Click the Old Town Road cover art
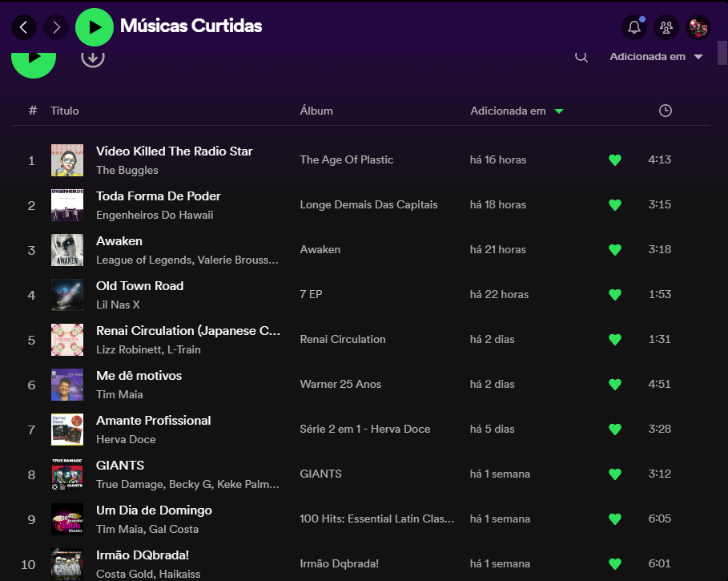This screenshot has height=581, width=728. pos(66,295)
